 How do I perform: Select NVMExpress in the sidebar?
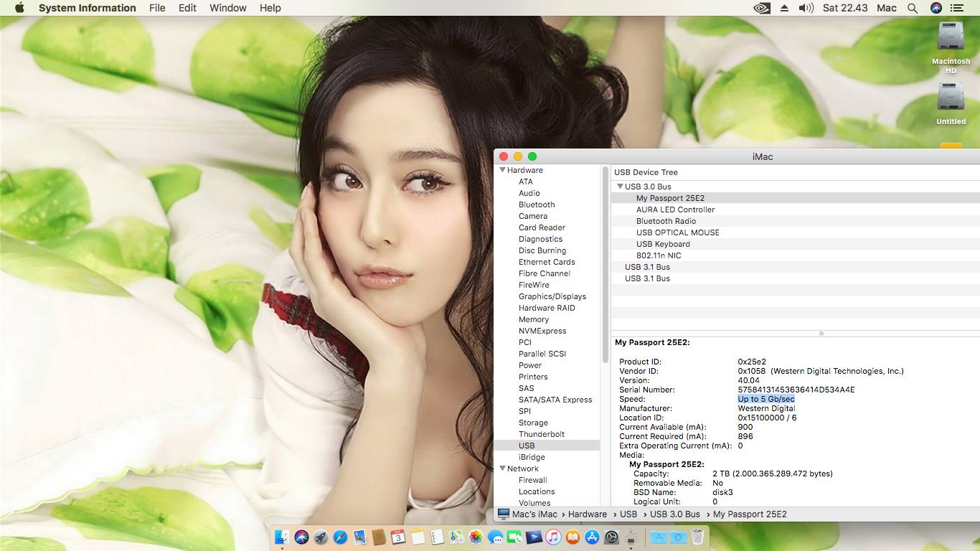point(542,331)
